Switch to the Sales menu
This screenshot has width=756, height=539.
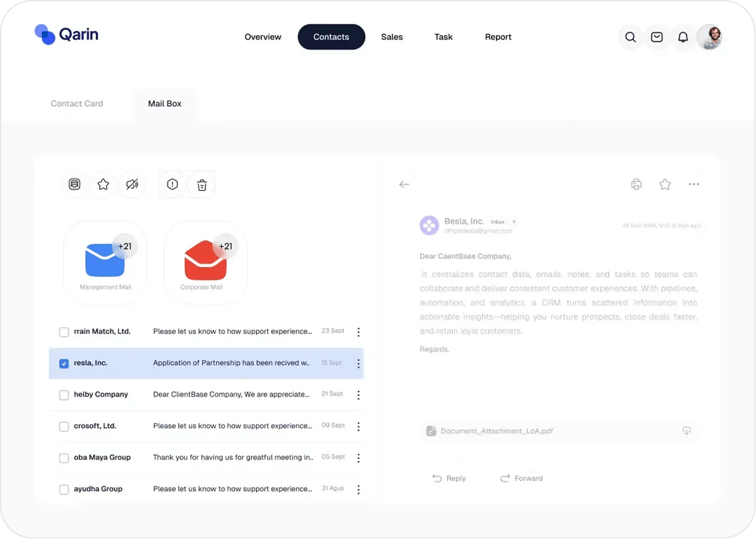point(392,37)
